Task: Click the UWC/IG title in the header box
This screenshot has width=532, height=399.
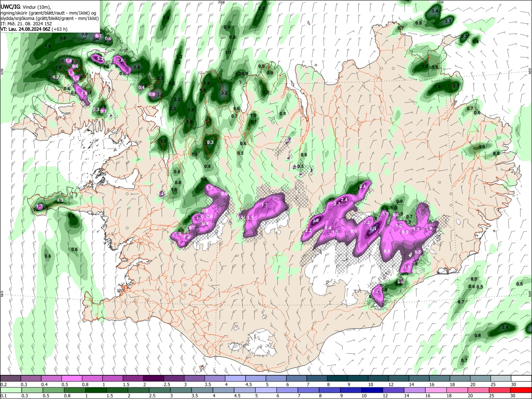Action: click(x=10, y=7)
